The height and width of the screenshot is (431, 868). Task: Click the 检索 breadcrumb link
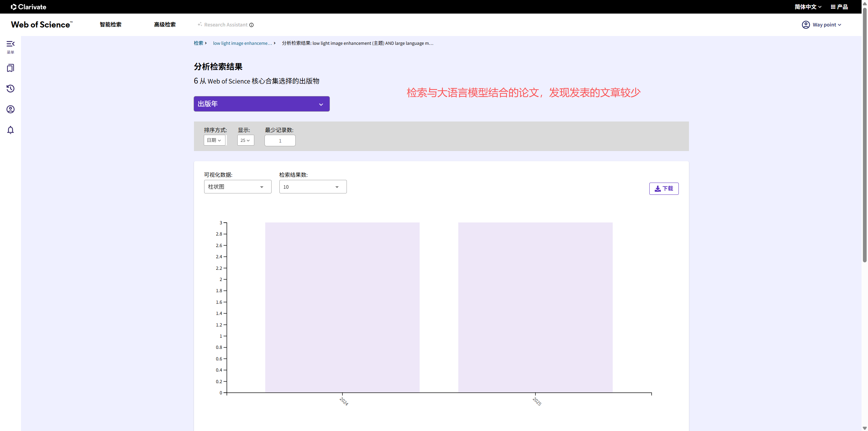coord(198,43)
